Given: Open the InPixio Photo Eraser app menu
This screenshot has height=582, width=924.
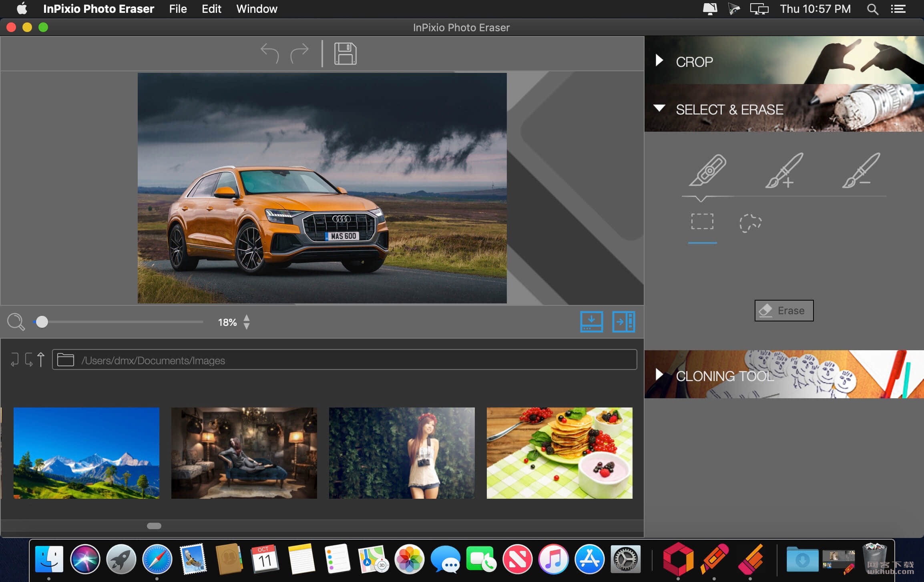Looking at the screenshot, I should [x=98, y=9].
